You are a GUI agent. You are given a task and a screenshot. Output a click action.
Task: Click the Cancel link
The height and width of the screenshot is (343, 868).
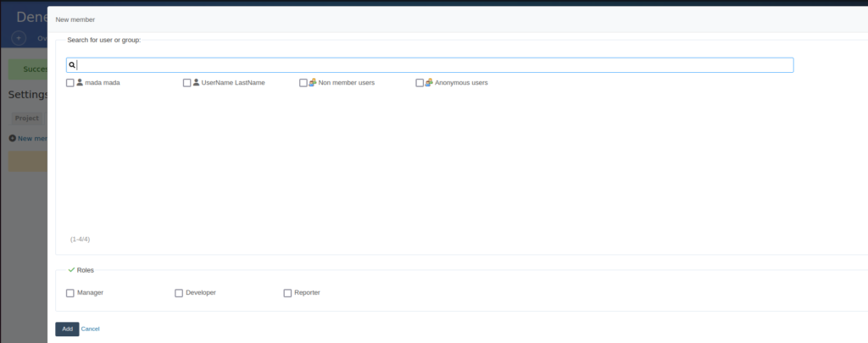point(91,329)
